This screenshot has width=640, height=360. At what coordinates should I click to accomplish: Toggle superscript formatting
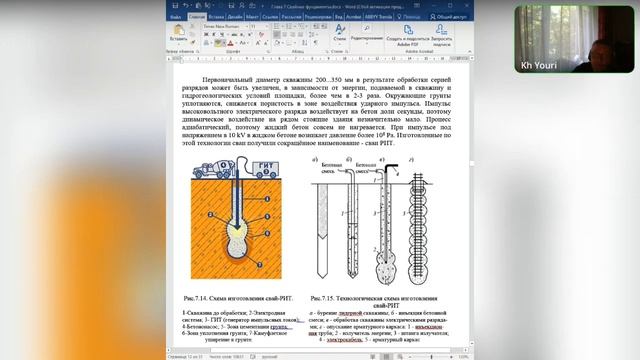coord(250,34)
